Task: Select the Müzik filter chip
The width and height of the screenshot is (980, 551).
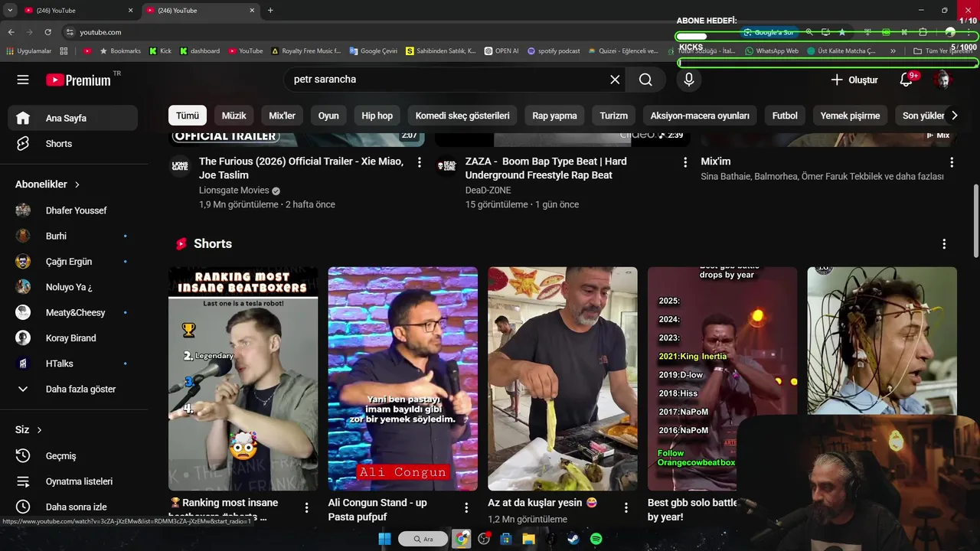Action: 234,116
